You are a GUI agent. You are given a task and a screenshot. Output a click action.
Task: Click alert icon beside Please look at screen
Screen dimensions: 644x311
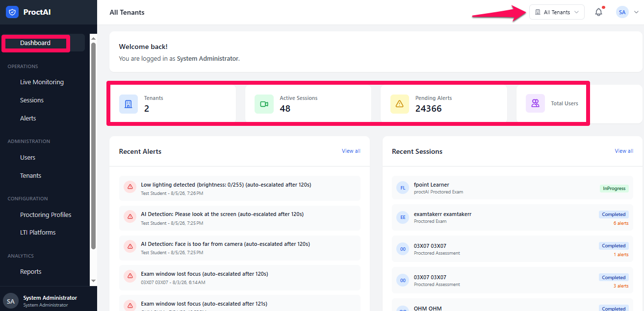[130, 216]
